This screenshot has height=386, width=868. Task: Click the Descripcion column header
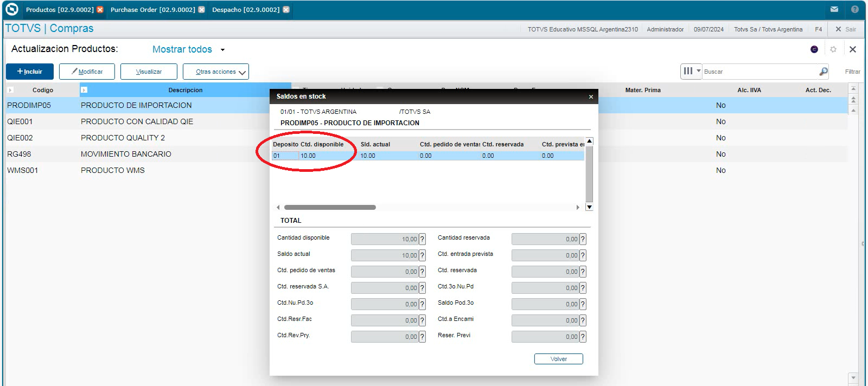(x=186, y=90)
